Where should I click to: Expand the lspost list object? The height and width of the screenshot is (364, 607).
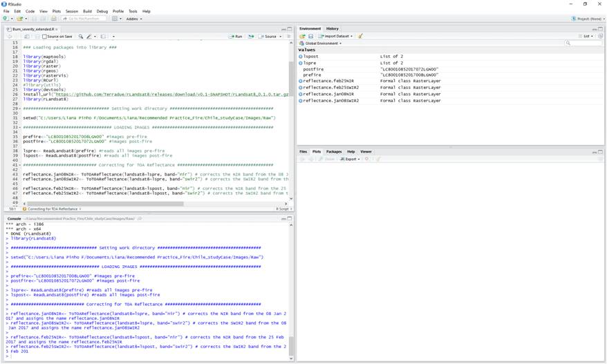pyautogui.click(x=301, y=57)
